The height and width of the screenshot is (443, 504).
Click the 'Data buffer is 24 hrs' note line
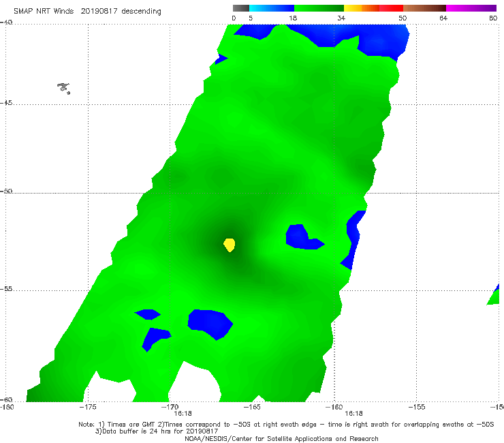[157, 431]
